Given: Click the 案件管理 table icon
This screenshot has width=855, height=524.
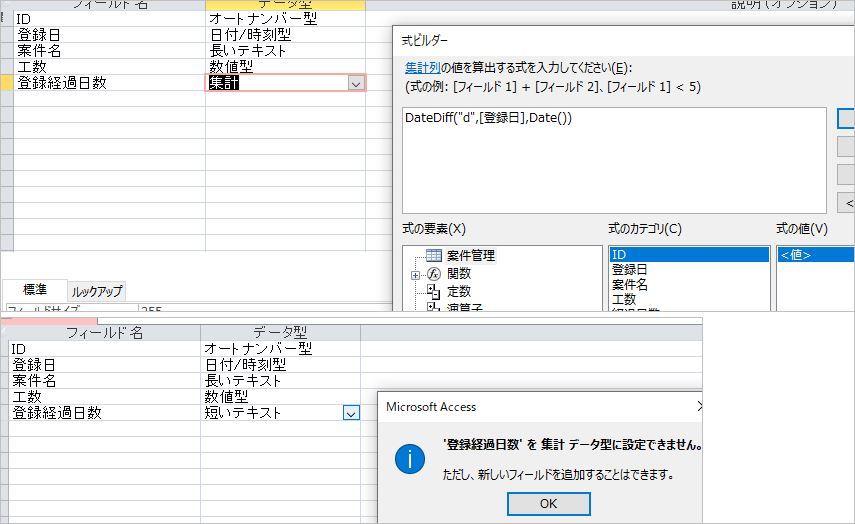Looking at the screenshot, I should (x=434, y=255).
